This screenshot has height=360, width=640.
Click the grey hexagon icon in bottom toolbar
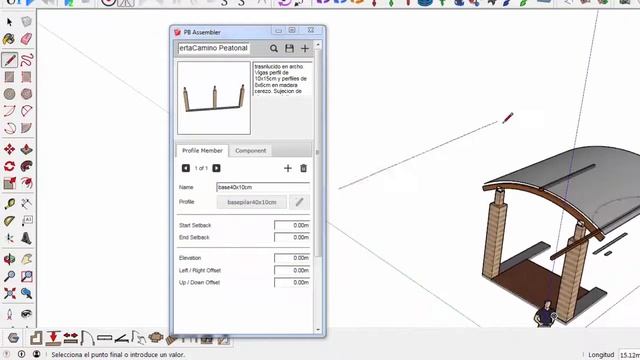click(13, 338)
